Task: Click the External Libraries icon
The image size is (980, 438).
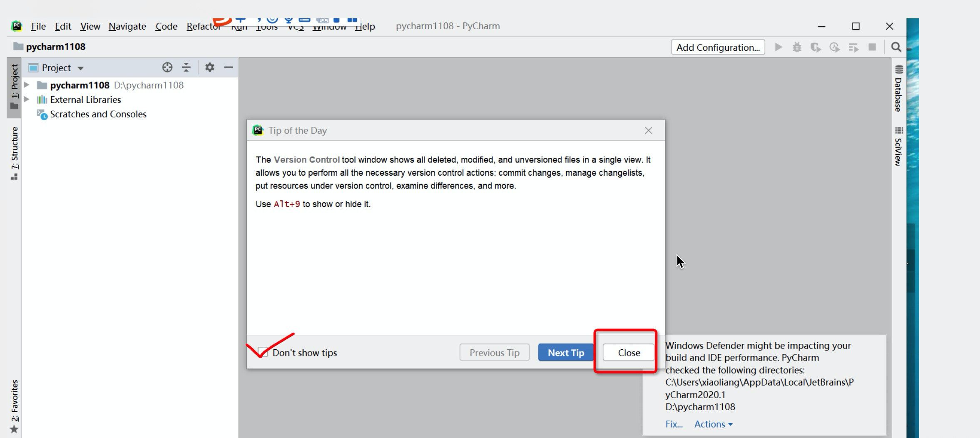Action: click(42, 100)
